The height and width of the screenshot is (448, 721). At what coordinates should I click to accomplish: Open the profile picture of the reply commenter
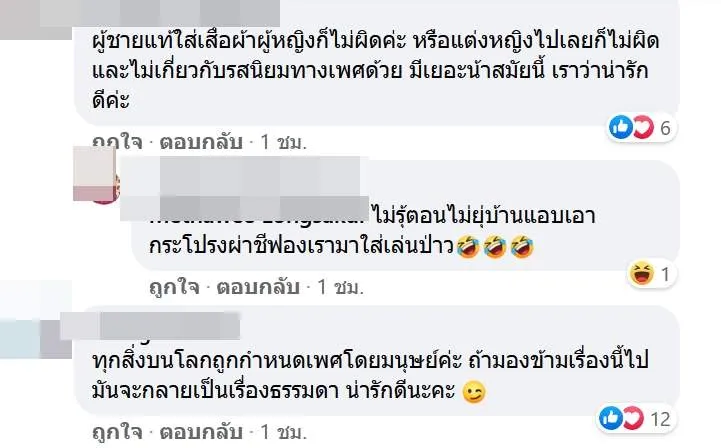(x=97, y=175)
